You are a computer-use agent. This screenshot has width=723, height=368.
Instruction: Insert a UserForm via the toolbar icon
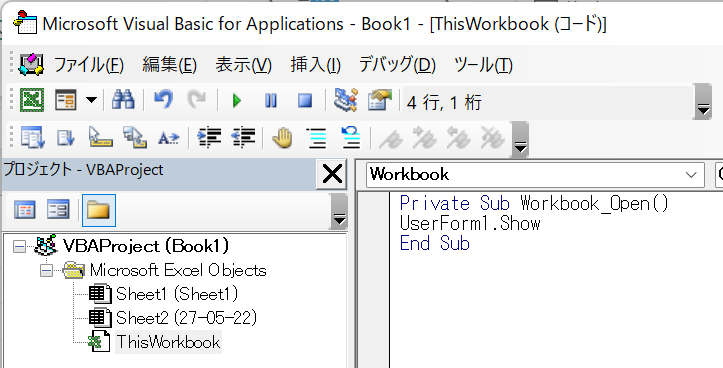click(x=65, y=100)
